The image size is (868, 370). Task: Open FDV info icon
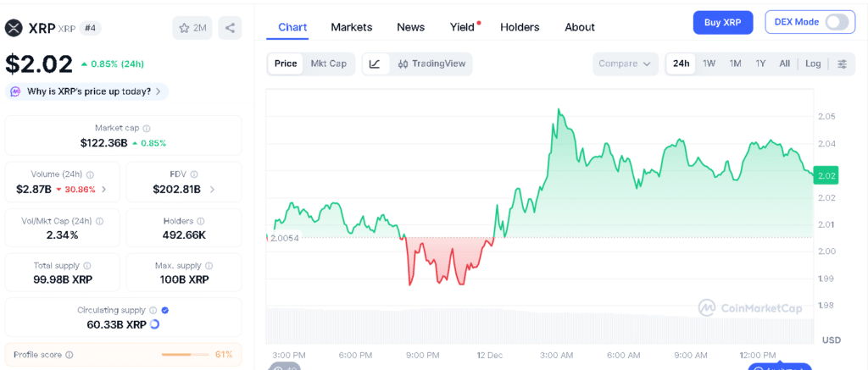coord(194,174)
